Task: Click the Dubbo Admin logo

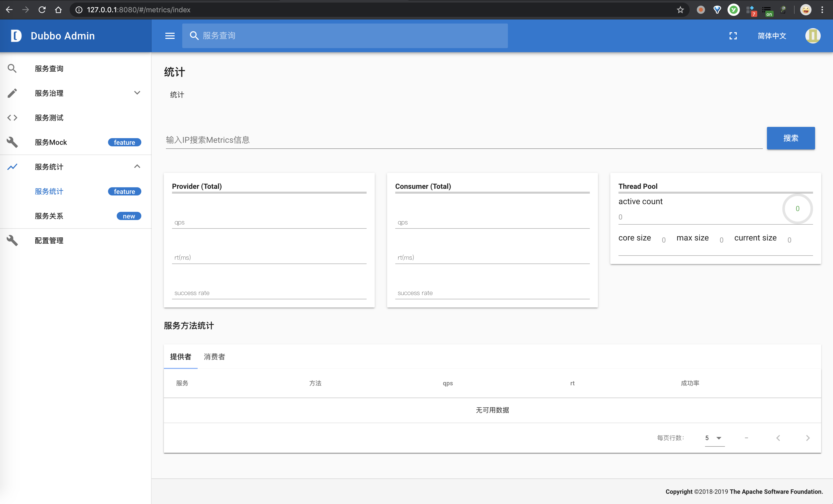Action: tap(16, 36)
